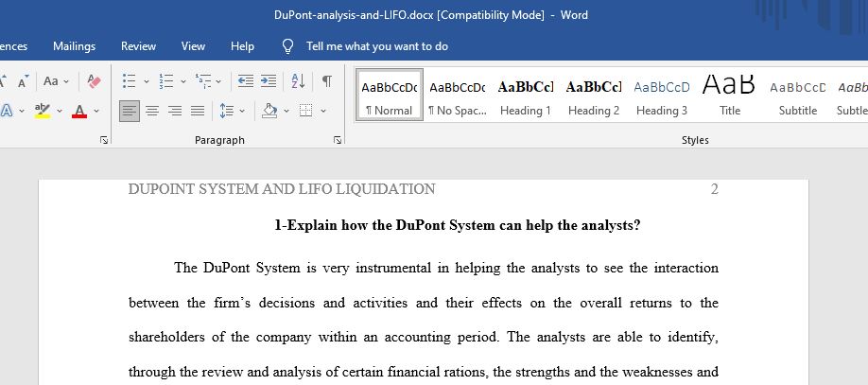Click Clear All Formatting eraser icon
The image size is (868, 385).
tap(95, 80)
